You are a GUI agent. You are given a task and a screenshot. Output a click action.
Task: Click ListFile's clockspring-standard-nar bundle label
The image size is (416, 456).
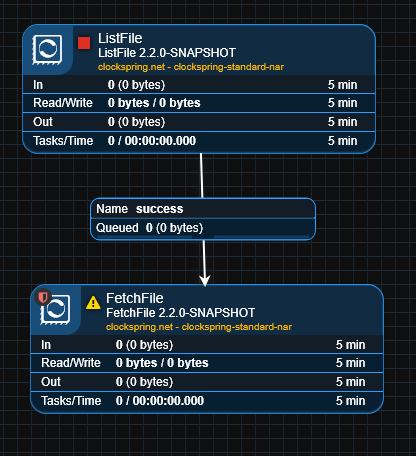click(191, 67)
